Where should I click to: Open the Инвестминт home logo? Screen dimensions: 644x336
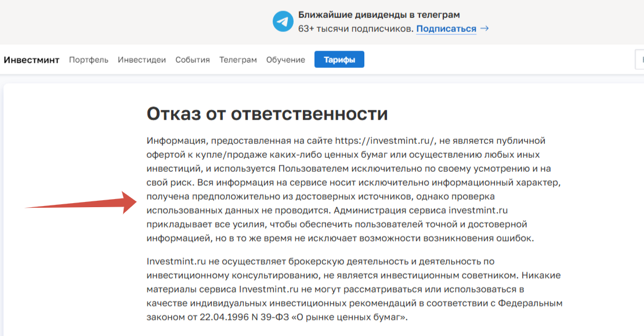coord(32,60)
